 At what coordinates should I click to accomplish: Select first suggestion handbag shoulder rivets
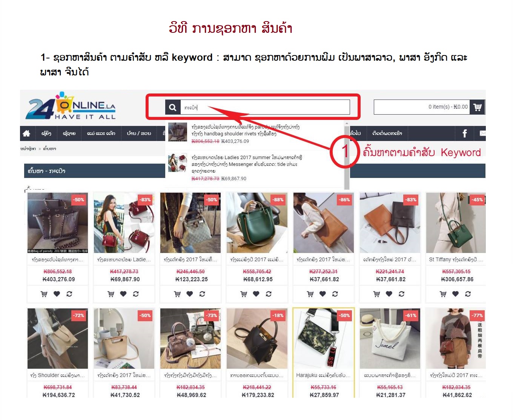255,133
